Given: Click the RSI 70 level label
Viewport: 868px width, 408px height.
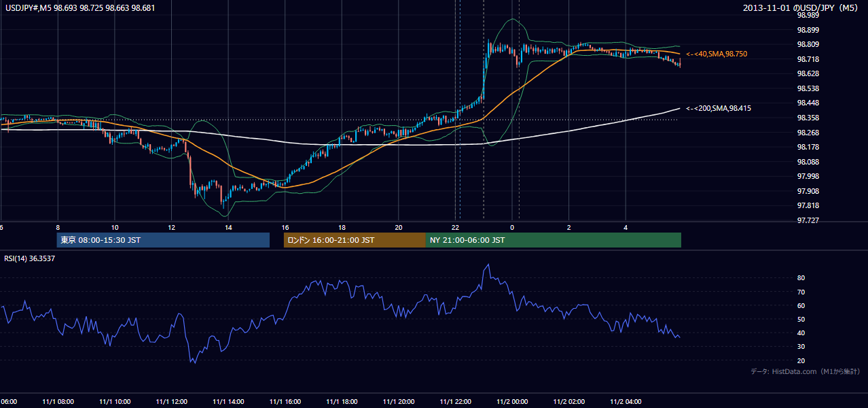Looking at the screenshot, I should [x=801, y=292].
